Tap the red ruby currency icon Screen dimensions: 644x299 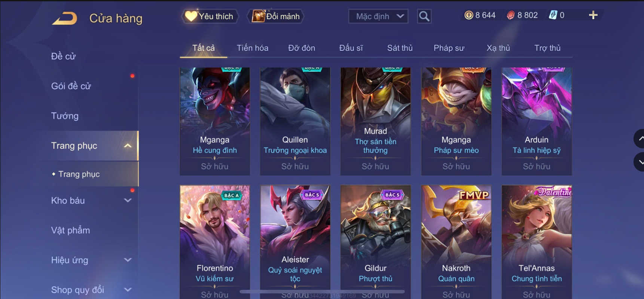[510, 15]
